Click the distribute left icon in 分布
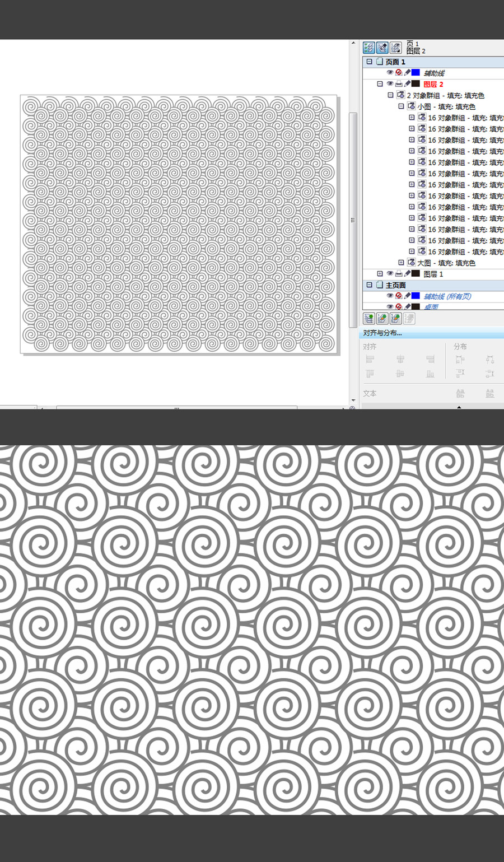This screenshot has width=504, height=862. [460, 359]
